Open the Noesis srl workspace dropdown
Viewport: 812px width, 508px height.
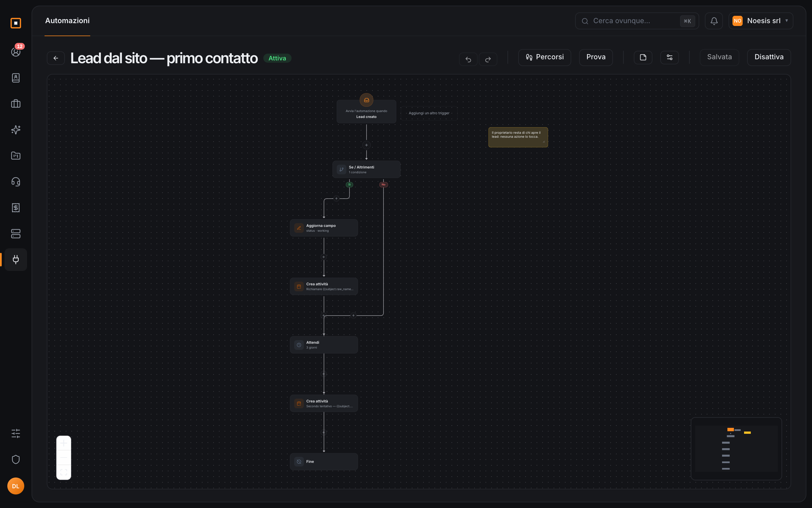point(761,21)
